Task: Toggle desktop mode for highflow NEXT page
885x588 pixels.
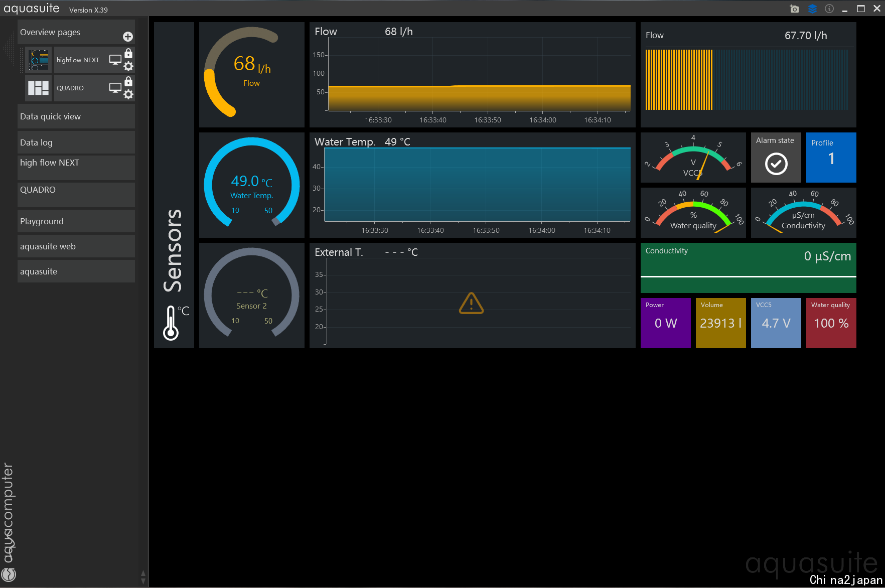Action: click(x=115, y=60)
